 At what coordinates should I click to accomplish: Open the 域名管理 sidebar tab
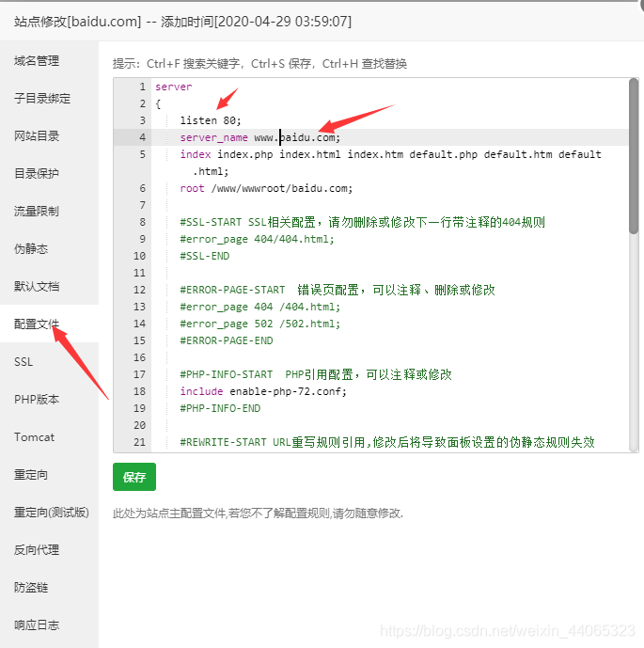coord(37,61)
